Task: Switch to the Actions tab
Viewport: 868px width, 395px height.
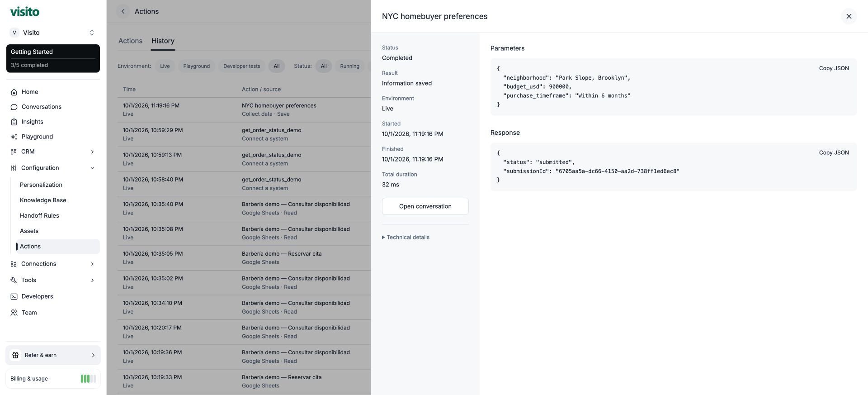Action: (x=130, y=41)
